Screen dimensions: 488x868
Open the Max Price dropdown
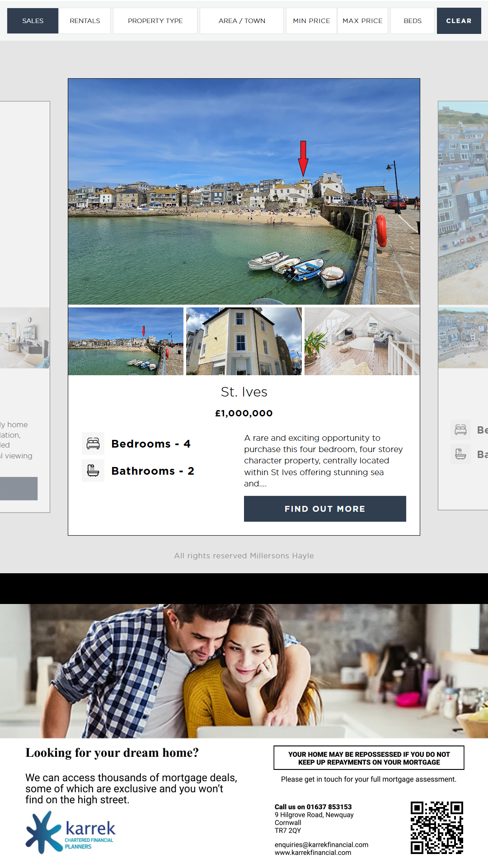click(362, 21)
